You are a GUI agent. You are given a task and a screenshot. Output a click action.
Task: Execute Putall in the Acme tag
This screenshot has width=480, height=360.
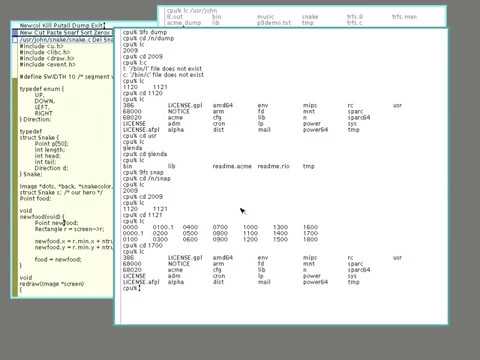(x=62, y=26)
